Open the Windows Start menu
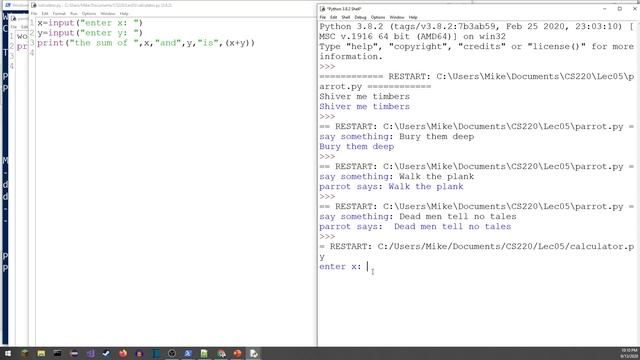 pyautogui.click(x=8, y=353)
